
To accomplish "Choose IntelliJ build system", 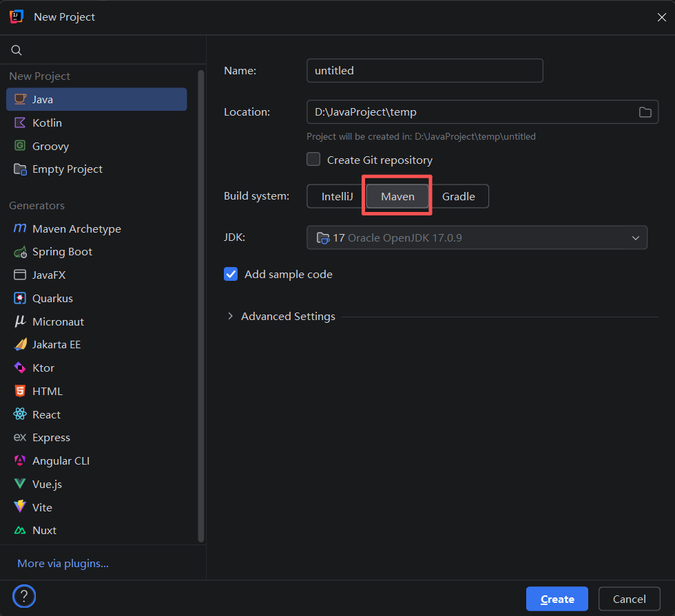I will [x=337, y=197].
